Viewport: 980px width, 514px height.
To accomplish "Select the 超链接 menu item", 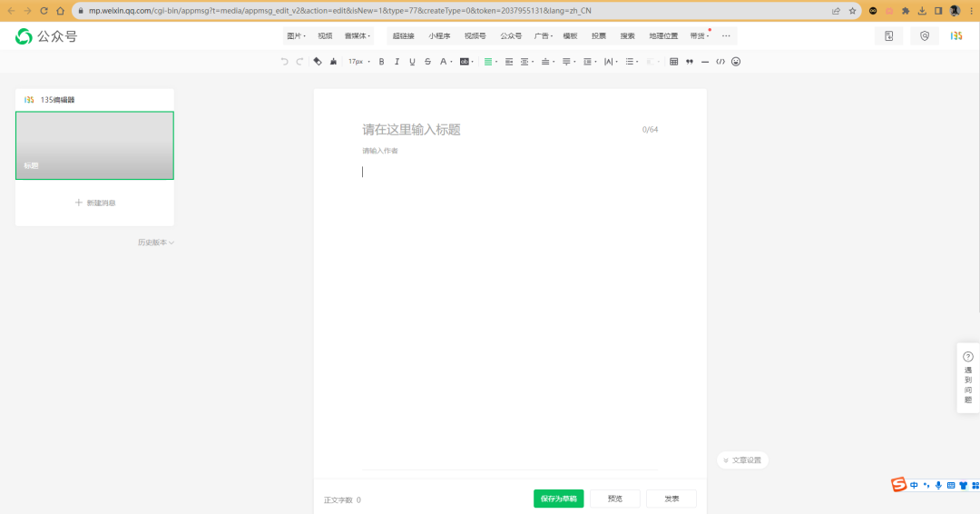I will click(x=404, y=36).
